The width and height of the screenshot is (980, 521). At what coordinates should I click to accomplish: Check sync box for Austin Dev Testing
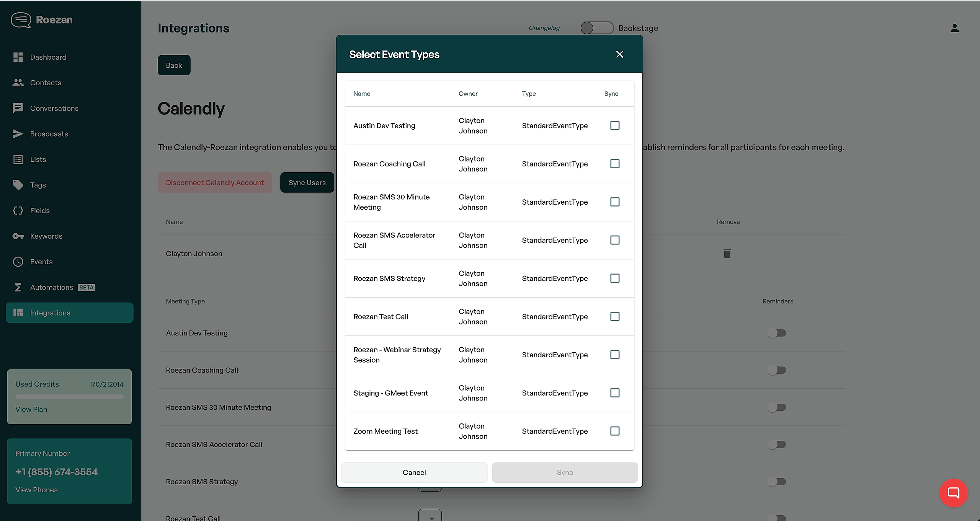pos(615,125)
